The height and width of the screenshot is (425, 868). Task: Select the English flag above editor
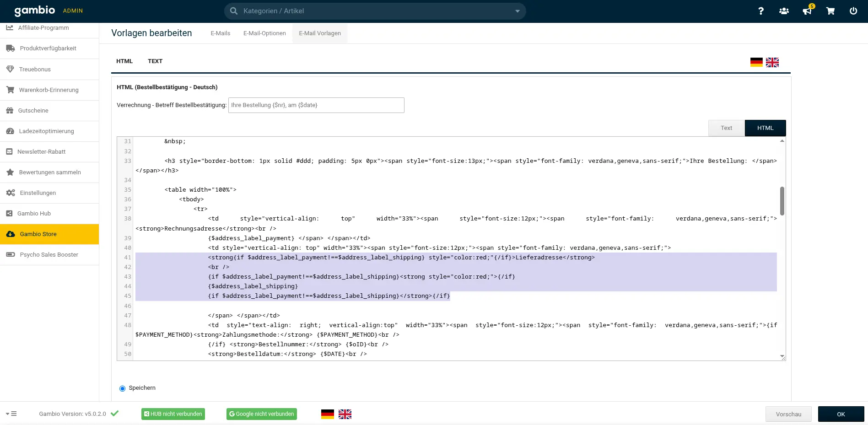click(x=772, y=62)
